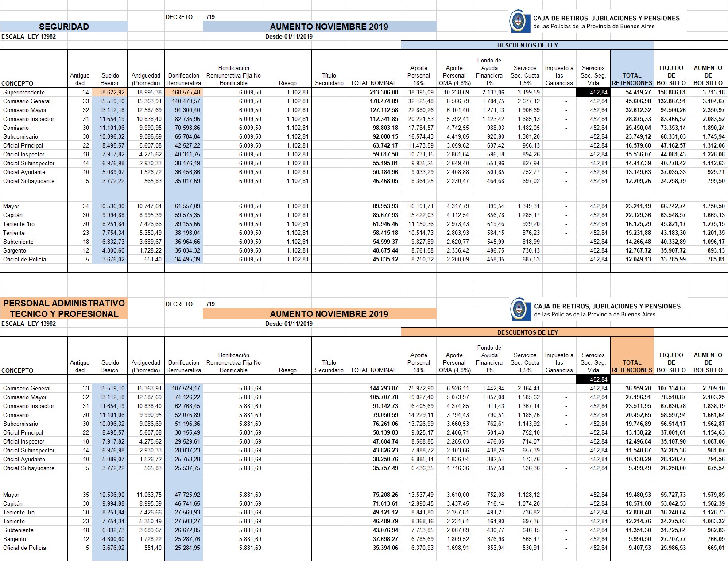728x561 pixels.
Task: Select the top DESCUENTOS DE LEY blue header
Action: coord(527,45)
